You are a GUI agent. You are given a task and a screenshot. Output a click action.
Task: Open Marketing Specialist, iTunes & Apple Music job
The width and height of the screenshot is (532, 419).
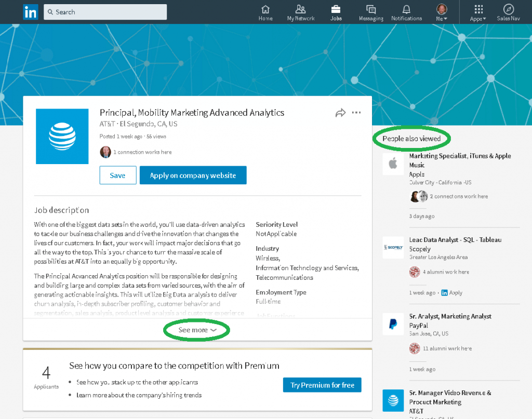(x=460, y=160)
